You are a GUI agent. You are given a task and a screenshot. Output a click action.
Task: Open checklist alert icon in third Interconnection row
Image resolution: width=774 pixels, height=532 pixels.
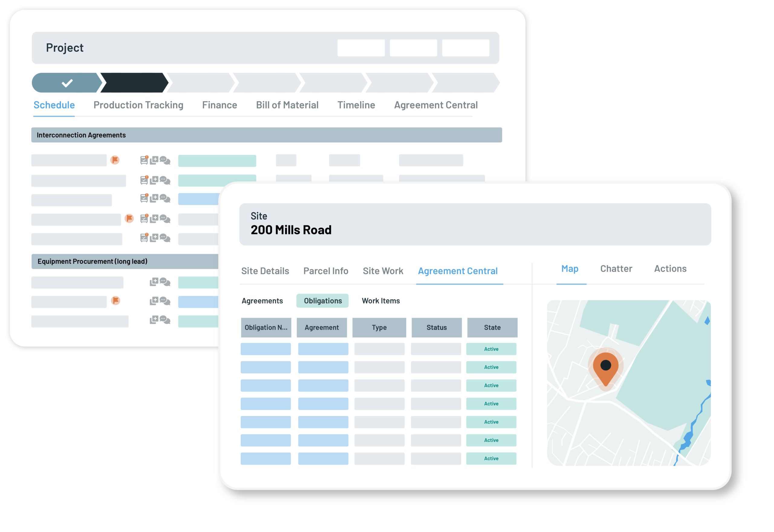(x=144, y=198)
